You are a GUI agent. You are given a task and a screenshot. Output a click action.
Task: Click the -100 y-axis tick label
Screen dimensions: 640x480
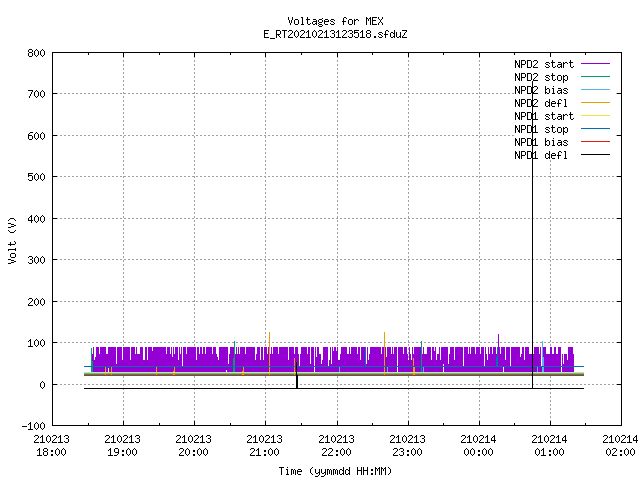pyautogui.click(x=33, y=426)
